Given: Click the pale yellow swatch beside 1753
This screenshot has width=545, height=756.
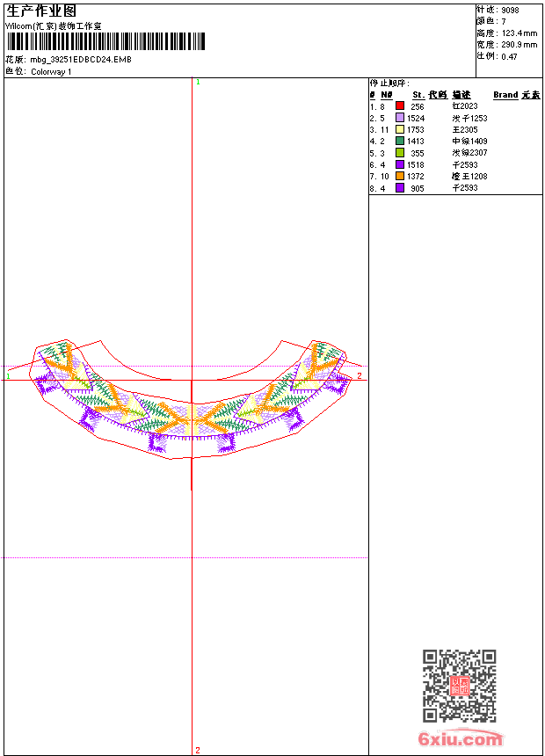Looking at the screenshot, I should click(x=400, y=129).
